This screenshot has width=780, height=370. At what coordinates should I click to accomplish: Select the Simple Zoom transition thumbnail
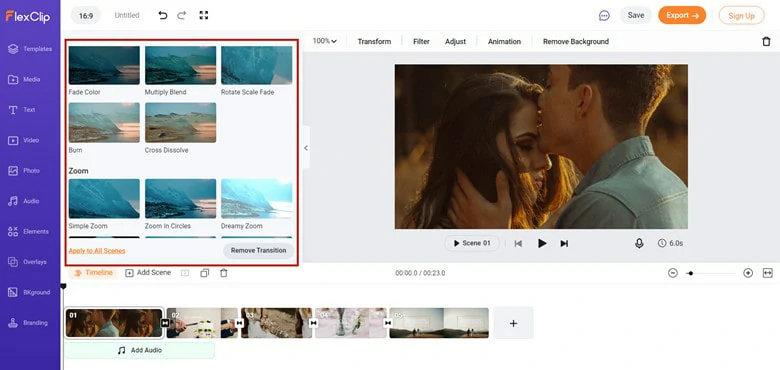click(104, 198)
